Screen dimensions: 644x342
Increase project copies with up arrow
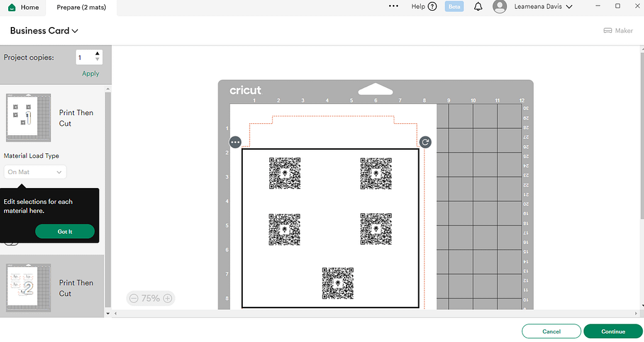coord(97,54)
